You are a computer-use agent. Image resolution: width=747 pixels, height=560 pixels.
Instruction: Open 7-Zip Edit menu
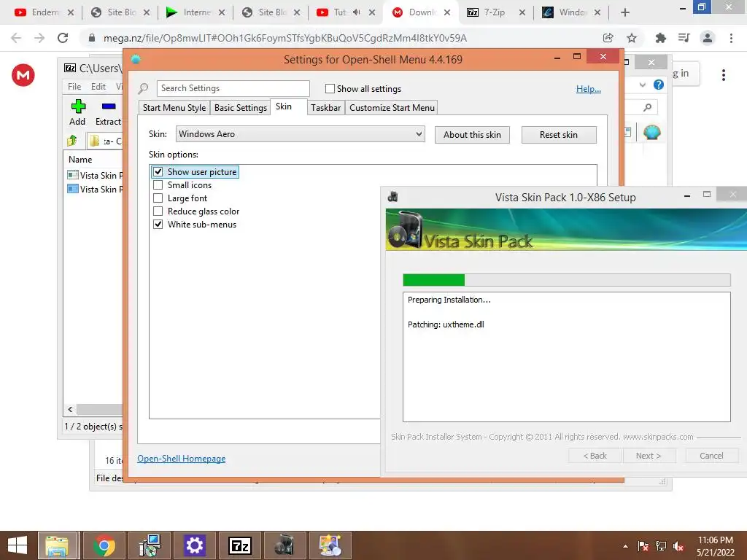98,87
